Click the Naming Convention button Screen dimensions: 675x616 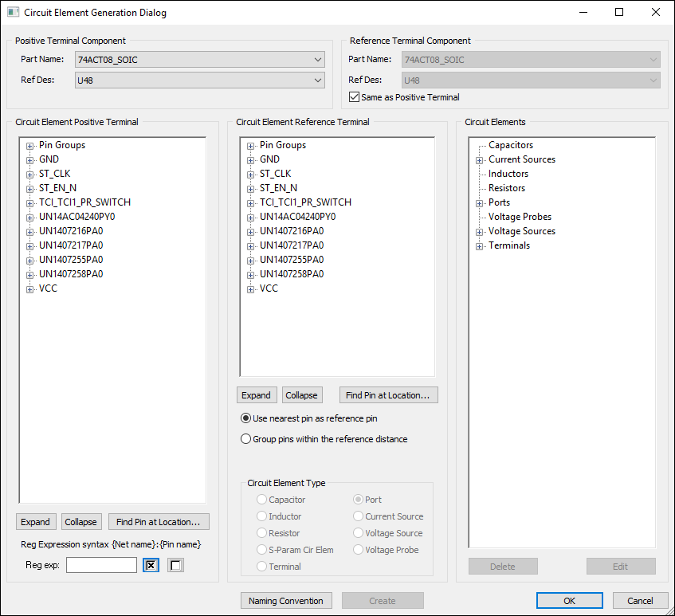pos(286,600)
